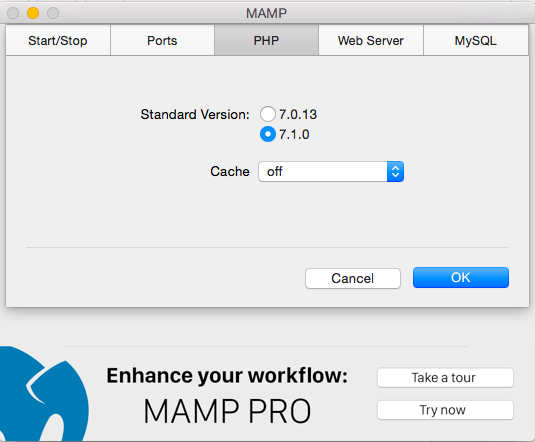Screen dimensions: 535x442
Task: Select PHP version 7.1.0 radio button
Action: [268, 134]
